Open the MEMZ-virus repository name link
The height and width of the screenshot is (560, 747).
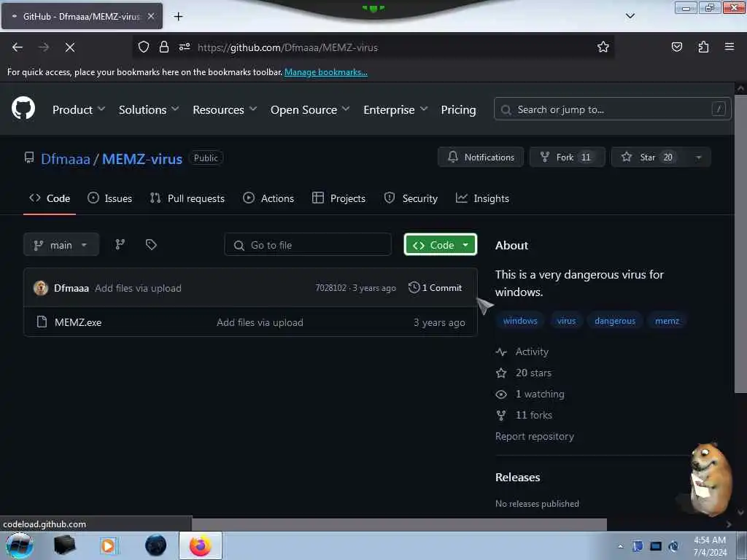(142, 159)
